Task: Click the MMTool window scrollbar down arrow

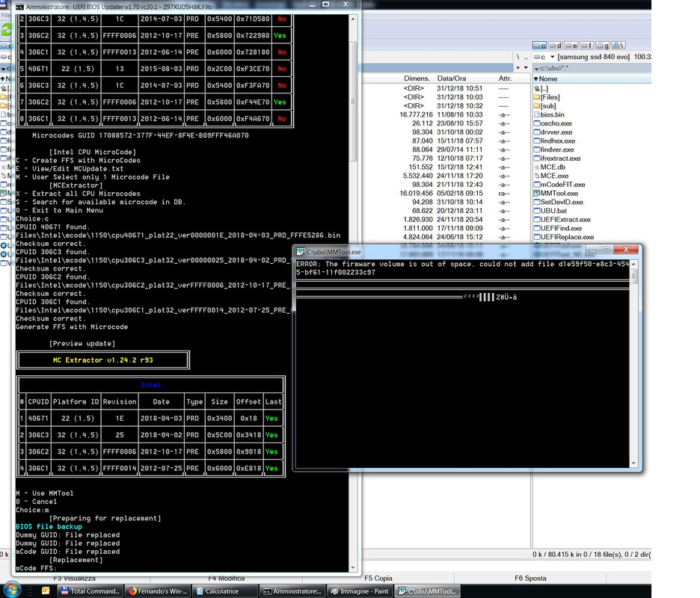Action: click(633, 463)
